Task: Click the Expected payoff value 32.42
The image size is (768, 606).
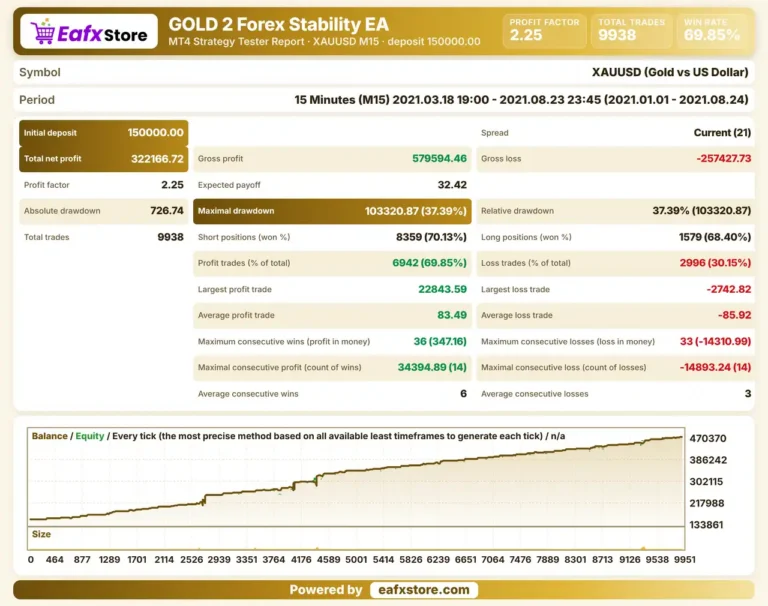Action: 452,185
